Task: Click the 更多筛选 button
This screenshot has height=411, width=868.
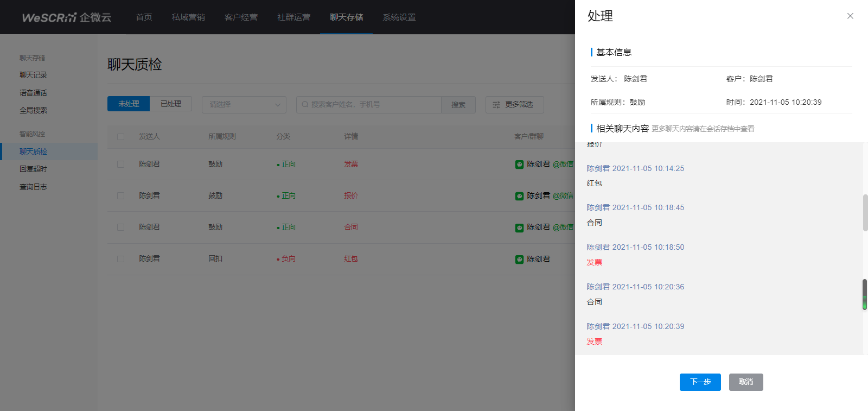Action: tap(515, 105)
